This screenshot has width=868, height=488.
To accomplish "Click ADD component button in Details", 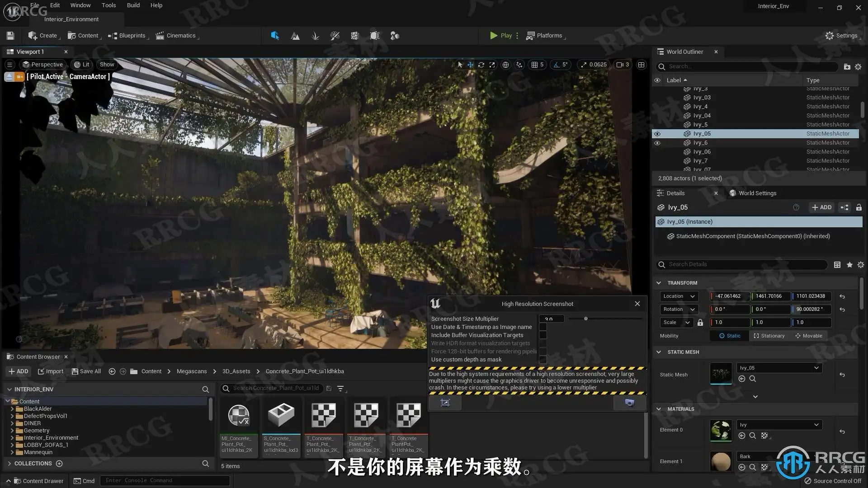I will (821, 207).
